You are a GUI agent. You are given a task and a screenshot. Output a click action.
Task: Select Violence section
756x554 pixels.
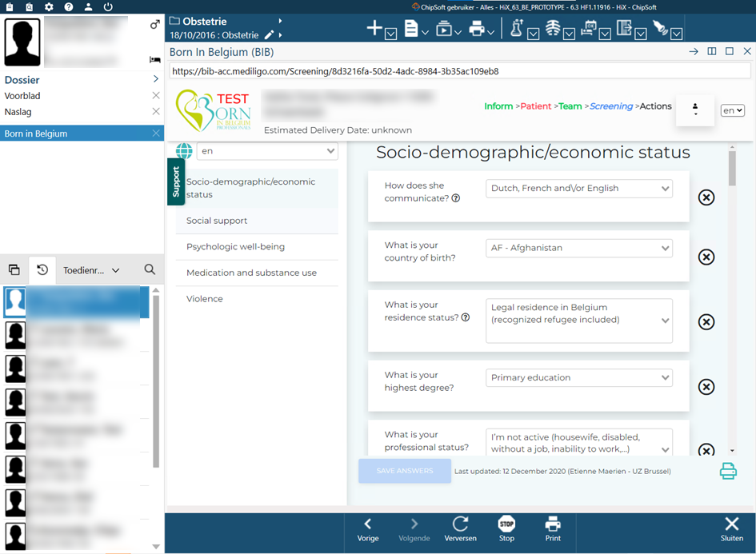(x=257, y=299)
